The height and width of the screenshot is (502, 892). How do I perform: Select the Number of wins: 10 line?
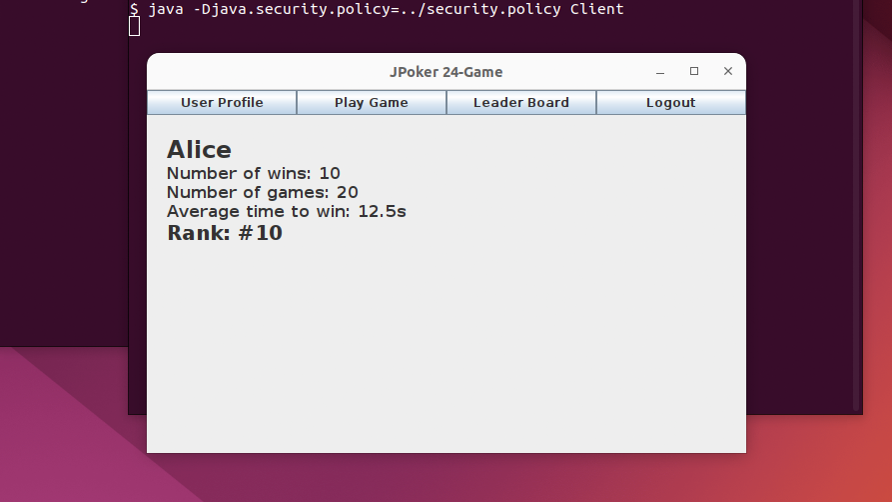coord(253,173)
